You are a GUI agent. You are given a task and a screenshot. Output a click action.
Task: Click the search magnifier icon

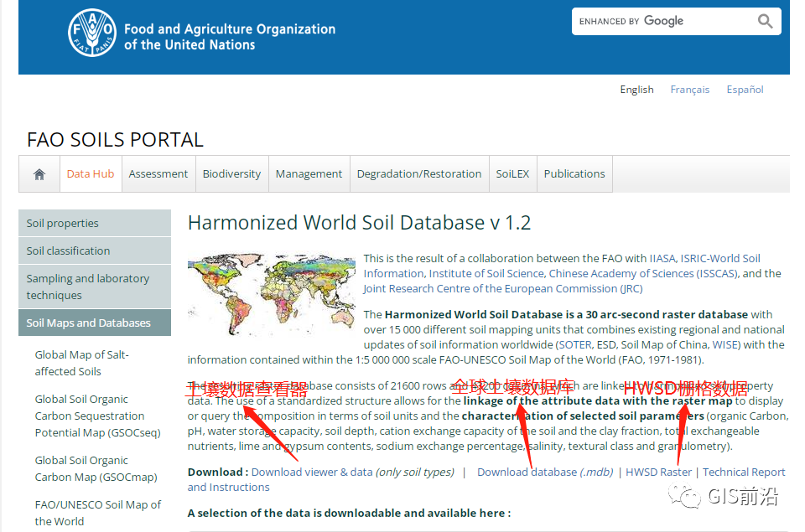point(765,21)
